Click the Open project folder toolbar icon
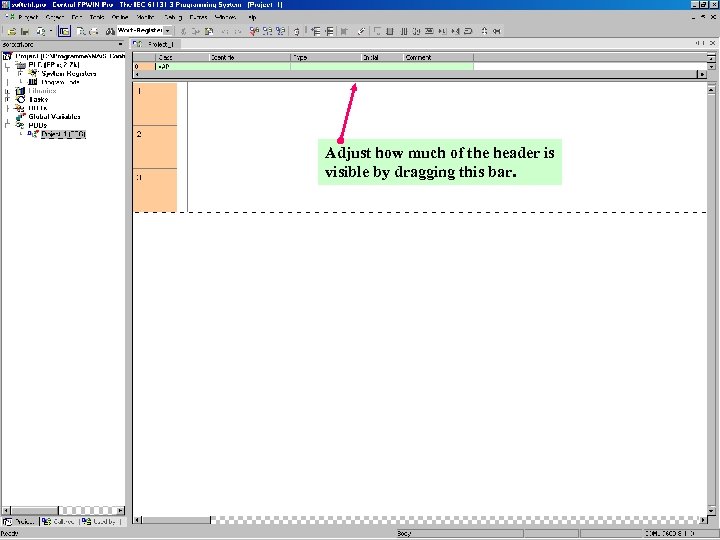This screenshot has height=540, width=720. click(x=12, y=31)
